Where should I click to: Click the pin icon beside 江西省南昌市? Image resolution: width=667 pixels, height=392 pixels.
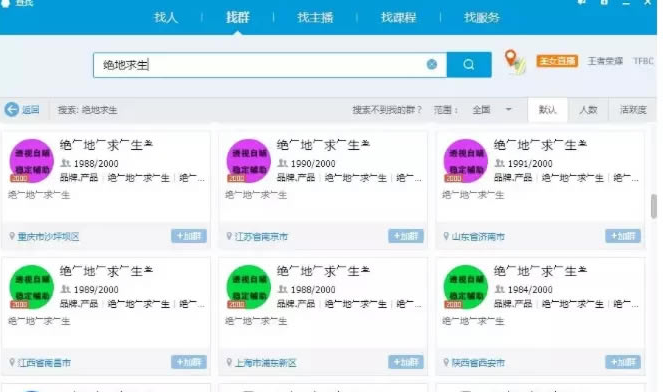point(12,362)
